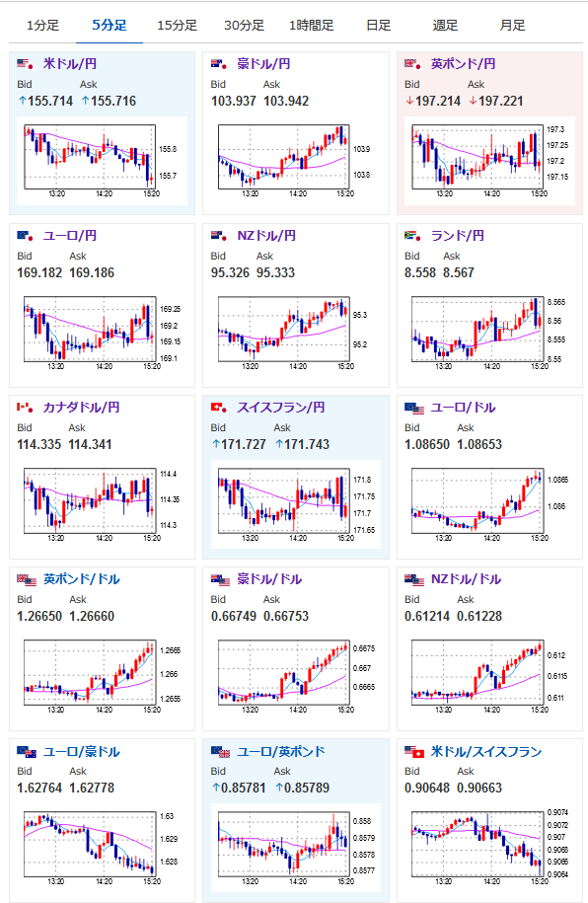The width and height of the screenshot is (588, 903).
Task: Click the UK/Japan flag icon beside 英ポンド/円
Action: click(413, 64)
